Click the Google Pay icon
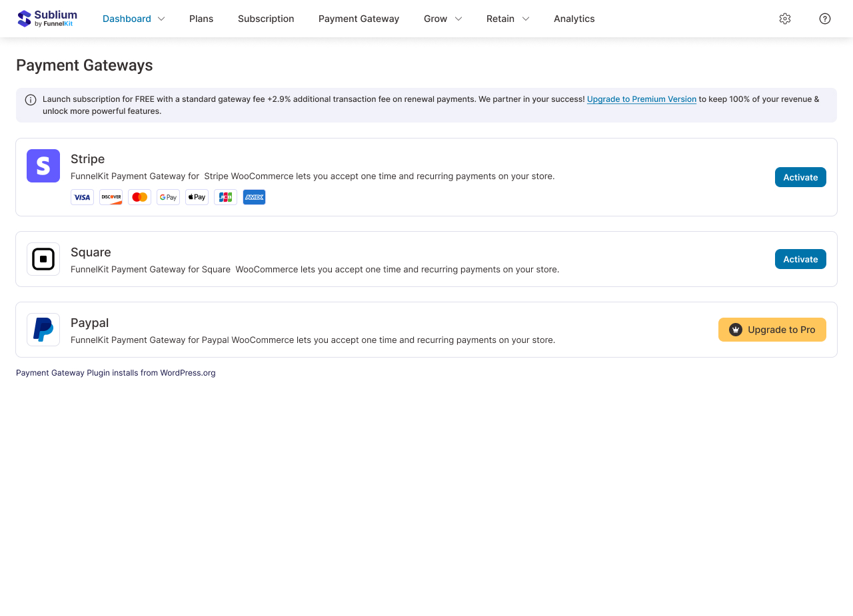853x616 pixels. click(168, 197)
